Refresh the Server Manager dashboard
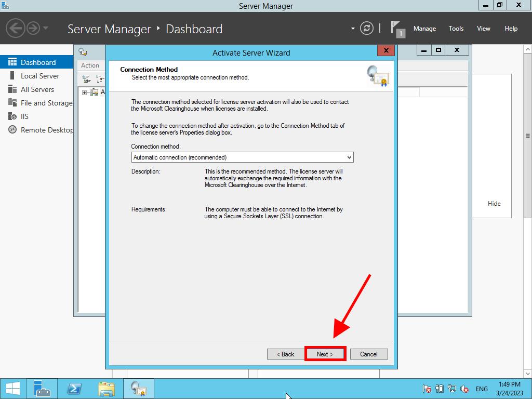 (366, 28)
